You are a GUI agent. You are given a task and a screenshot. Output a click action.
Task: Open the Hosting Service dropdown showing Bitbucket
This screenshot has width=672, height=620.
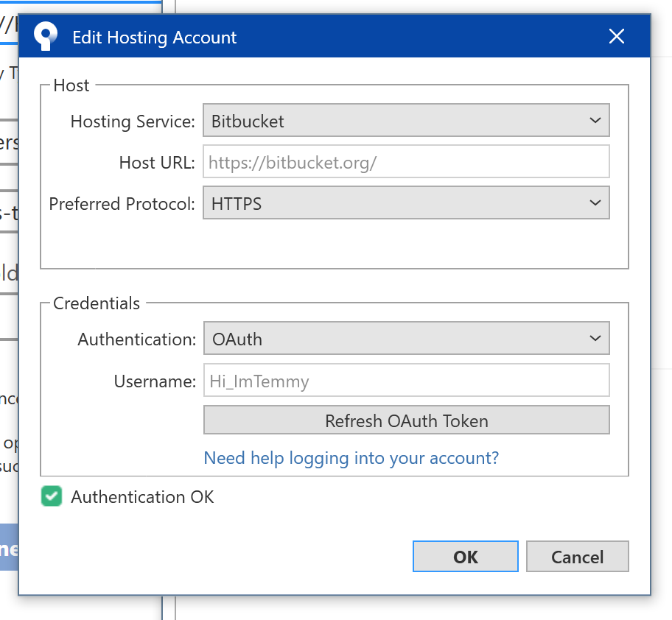coord(406,120)
